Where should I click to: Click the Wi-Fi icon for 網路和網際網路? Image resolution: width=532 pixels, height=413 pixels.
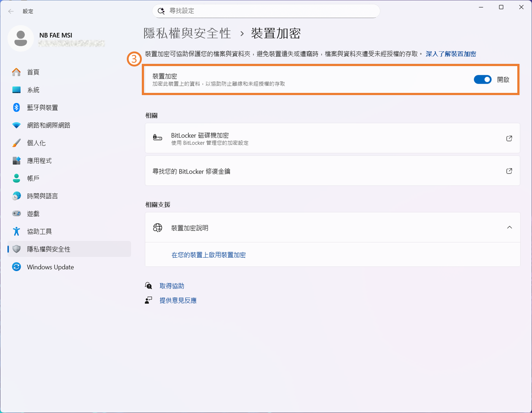coord(17,125)
